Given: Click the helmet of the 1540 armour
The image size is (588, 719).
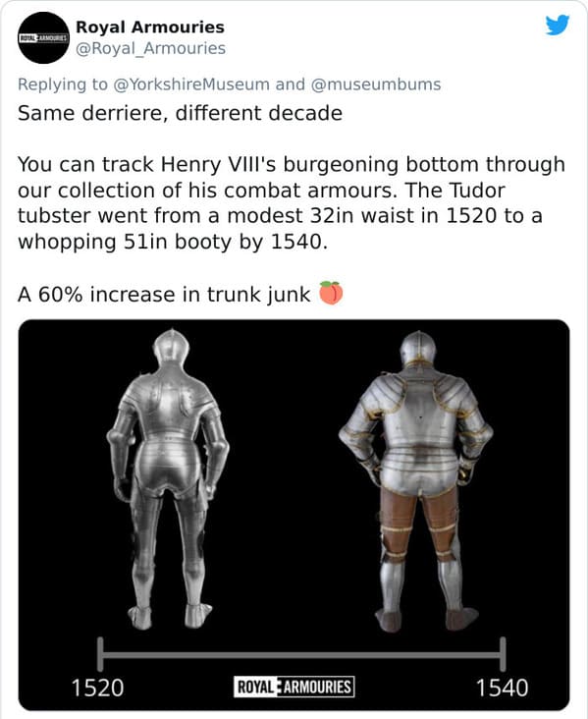Looking at the screenshot, I should pos(418,348).
